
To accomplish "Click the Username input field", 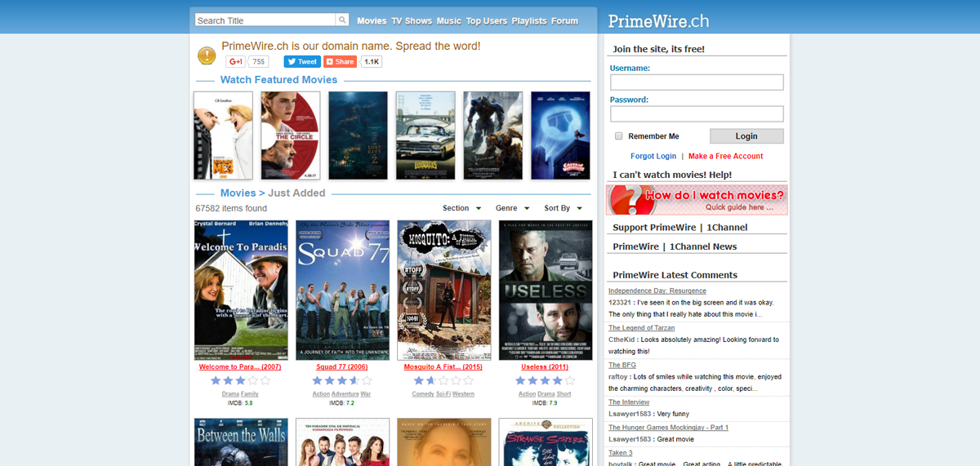I will pyautogui.click(x=697, y=82).
